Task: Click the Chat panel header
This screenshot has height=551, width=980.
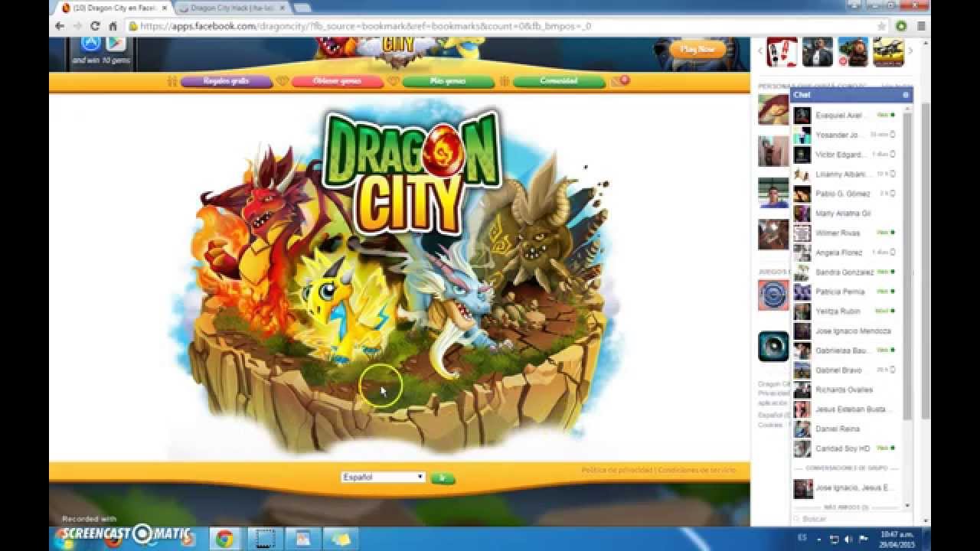Action: (x=851, y=95)
